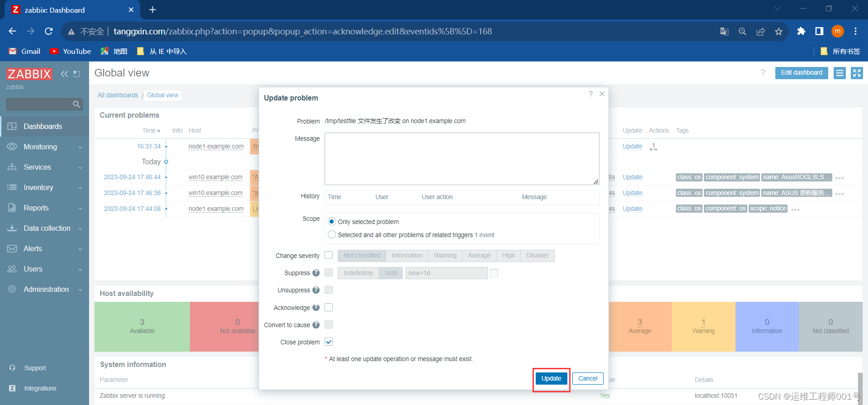Image resolution: width=868 pixels, height=405 pixels.
Task: Expand the Alerts menu chevron
Action: (80, 249)
